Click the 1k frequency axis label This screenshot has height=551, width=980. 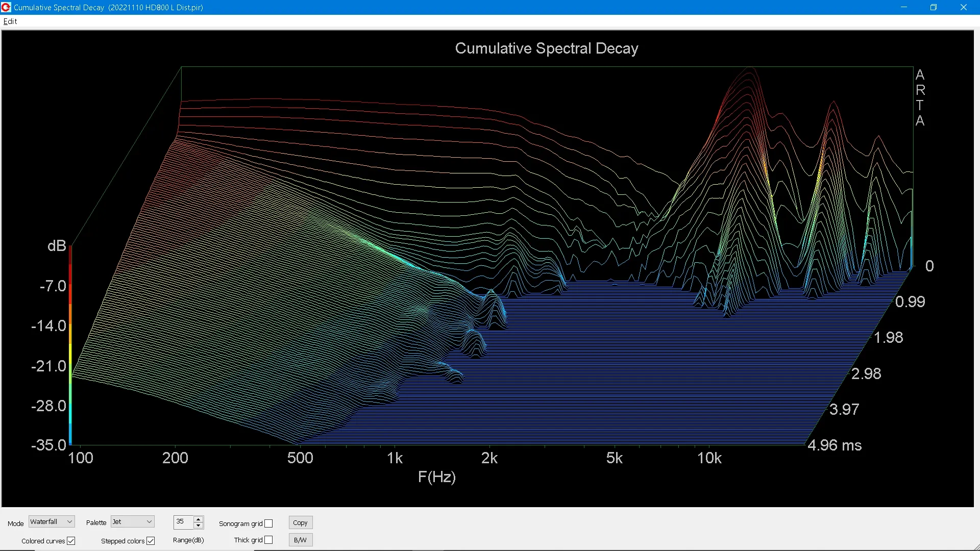[x=395, y=458]
